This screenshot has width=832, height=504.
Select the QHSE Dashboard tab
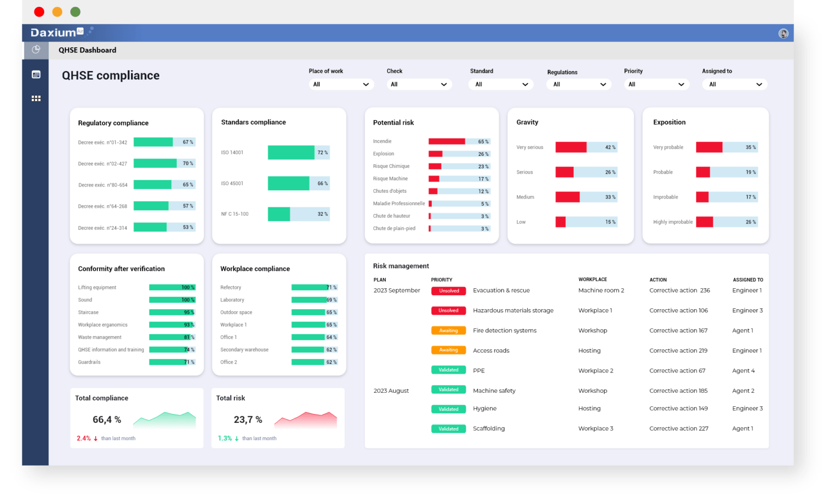[x=87, y=50]
